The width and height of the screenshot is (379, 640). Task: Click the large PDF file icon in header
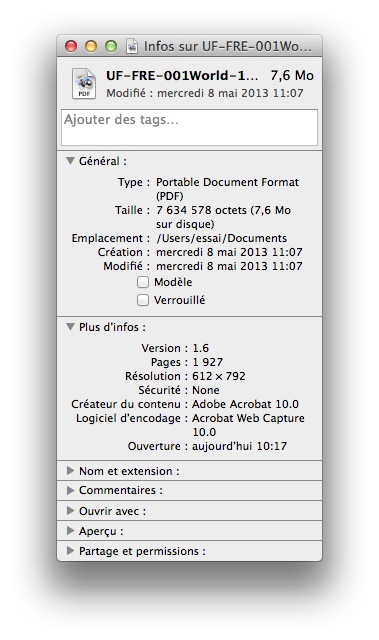(84, 84)
